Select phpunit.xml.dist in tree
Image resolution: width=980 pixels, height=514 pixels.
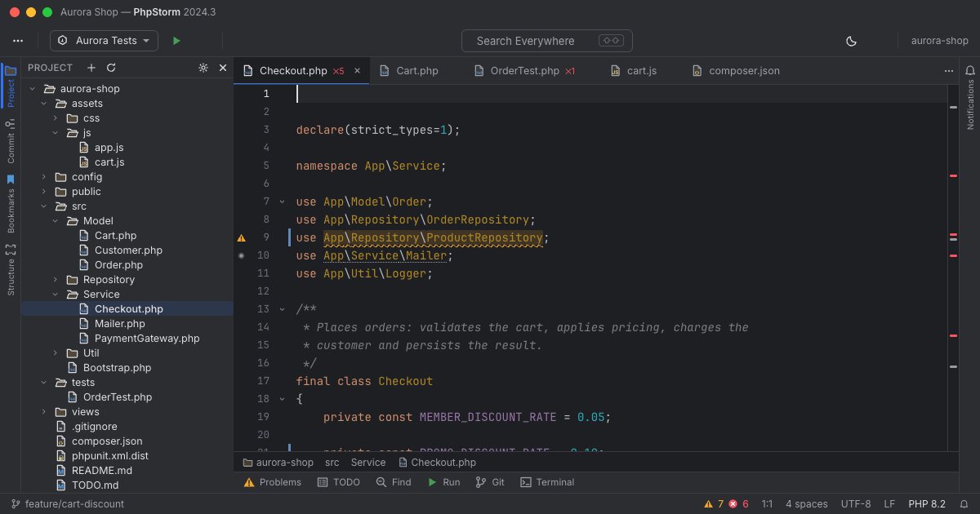(127, 456)
